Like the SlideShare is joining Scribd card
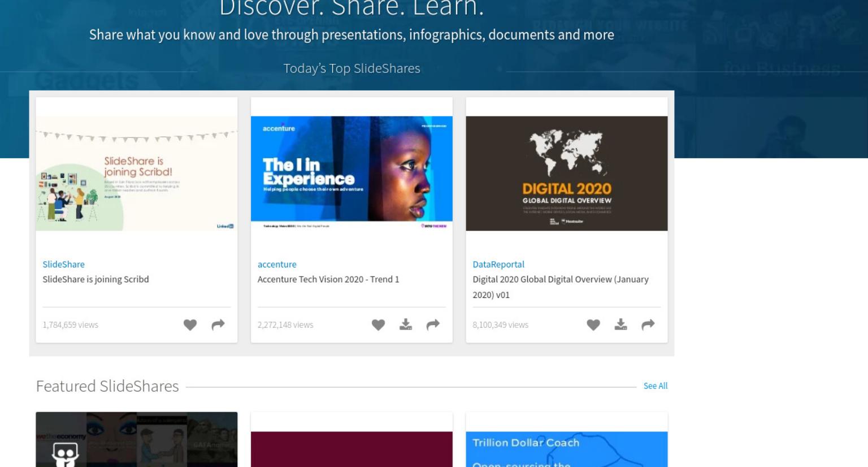 point(190,325)
